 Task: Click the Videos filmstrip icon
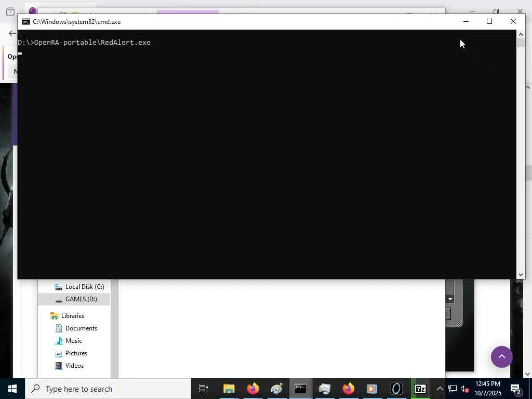[59, 366]
